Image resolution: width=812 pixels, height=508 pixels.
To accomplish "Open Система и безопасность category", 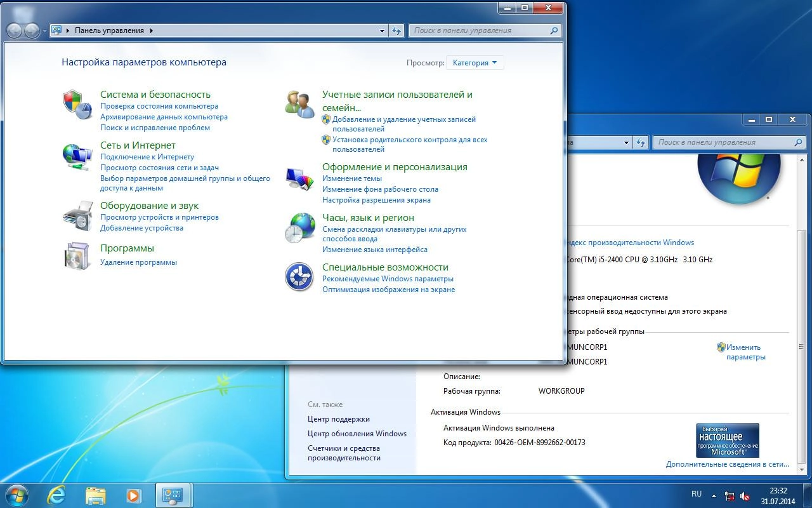I will pos(155,95).
